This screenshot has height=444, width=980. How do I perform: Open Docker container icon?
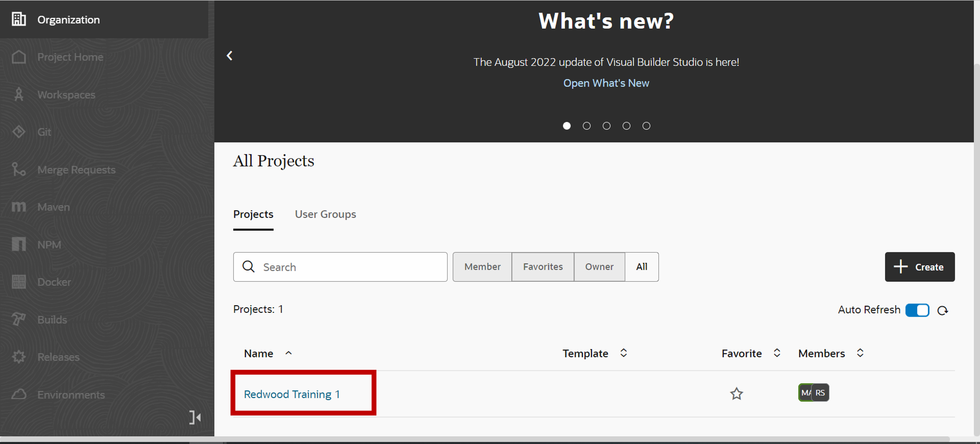(x=19, y=282)
